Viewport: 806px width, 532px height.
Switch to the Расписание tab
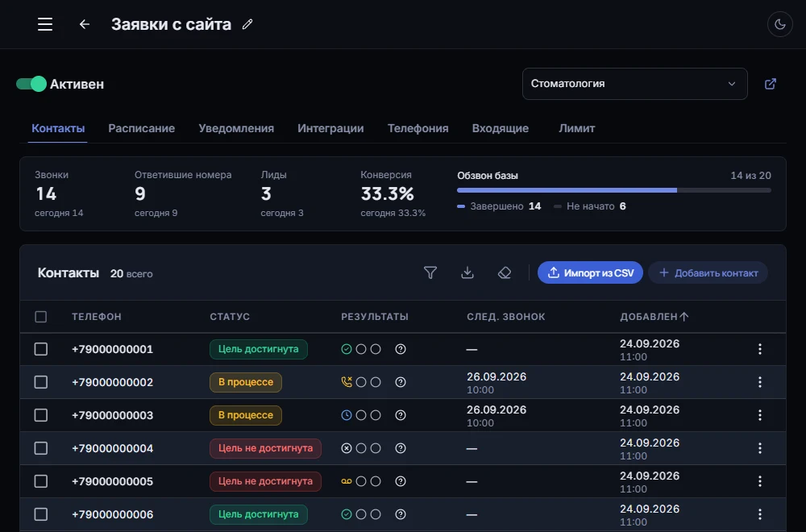pos(141,128)
